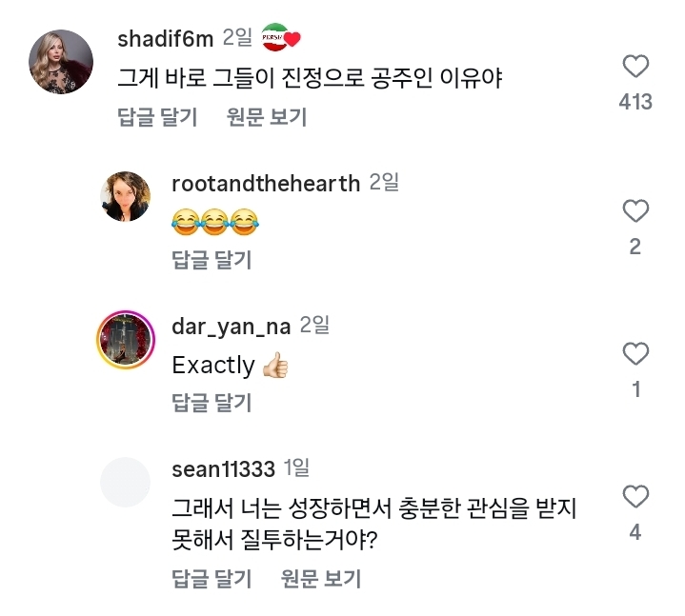Open the shadif6m username link
Image resolution: width=685 pixels, height=616 pixels.
(x=164, y=39)
